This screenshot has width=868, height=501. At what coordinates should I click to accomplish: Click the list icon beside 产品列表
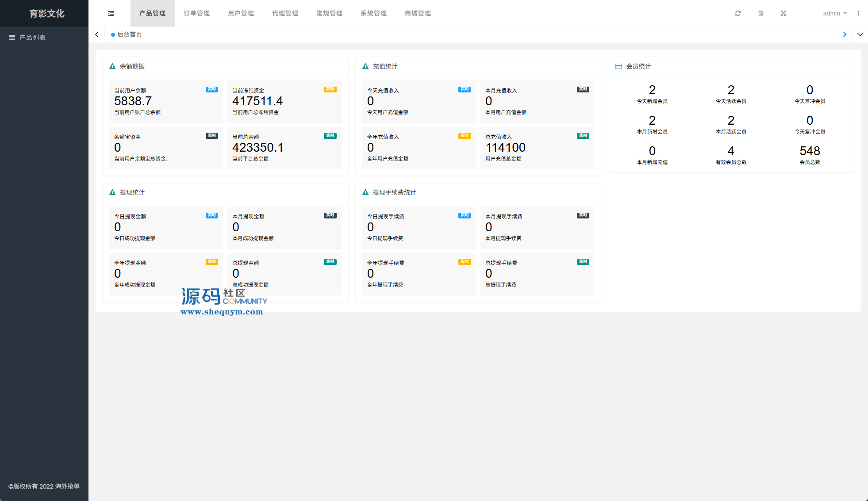(12, 38)
